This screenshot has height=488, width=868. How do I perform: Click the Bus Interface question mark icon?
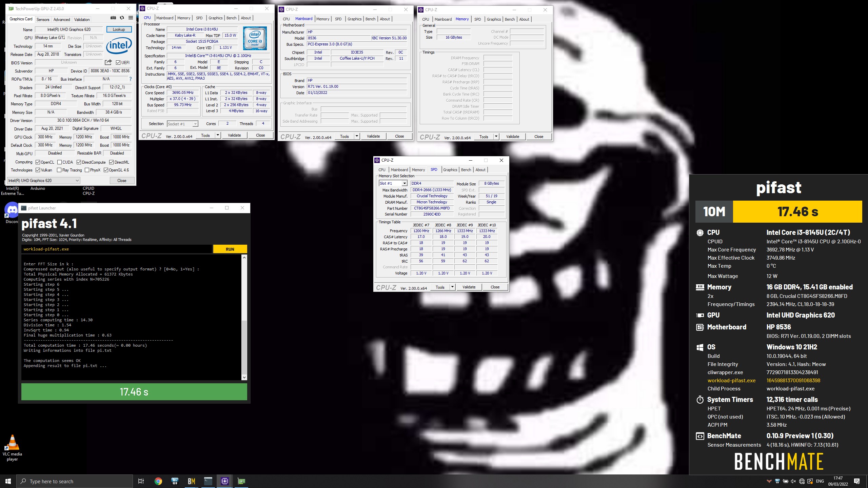coord(131,79)
